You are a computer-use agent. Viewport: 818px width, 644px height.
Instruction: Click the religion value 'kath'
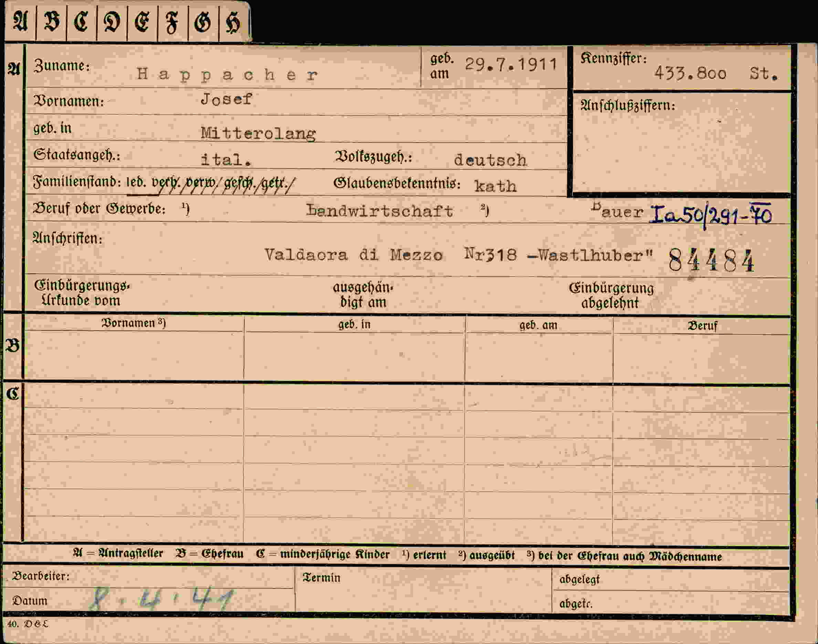pos(495,186)
